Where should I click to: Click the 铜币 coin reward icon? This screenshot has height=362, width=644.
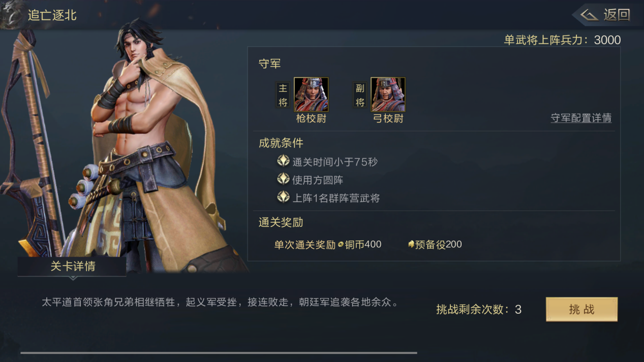coord(341,244)
